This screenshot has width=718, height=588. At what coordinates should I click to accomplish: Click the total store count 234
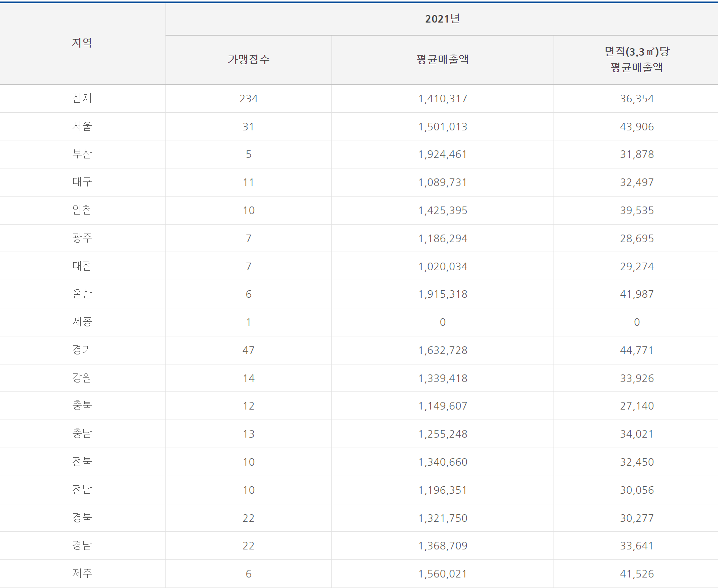(x=249, y=99)
